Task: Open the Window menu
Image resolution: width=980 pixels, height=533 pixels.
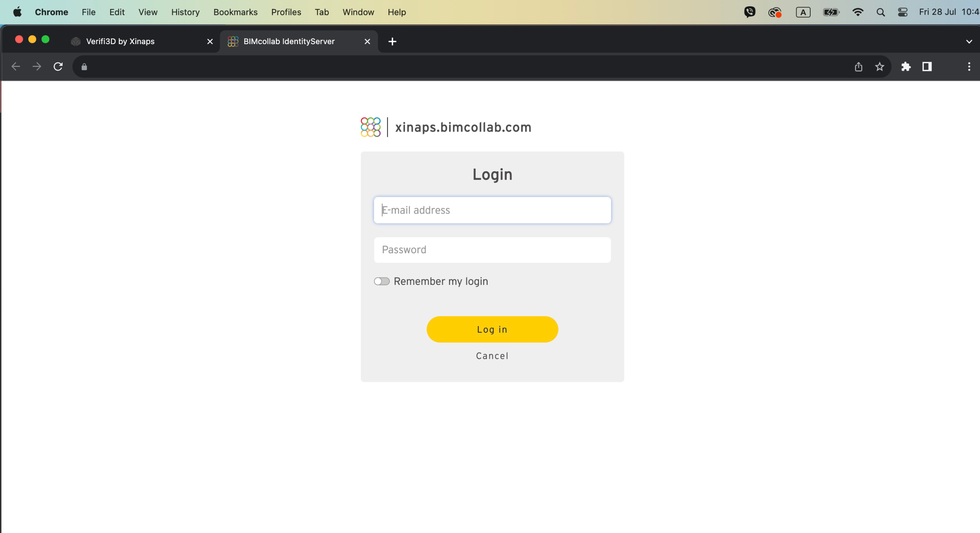Action: point(358,12)
